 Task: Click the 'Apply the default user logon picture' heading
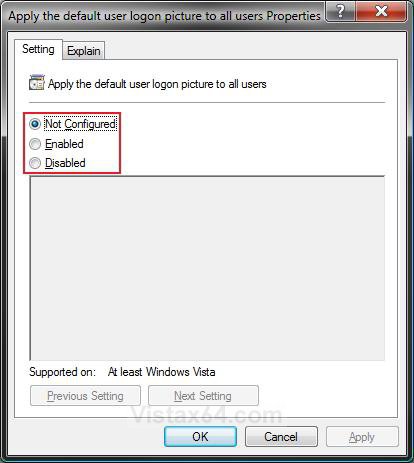(157, 84)
